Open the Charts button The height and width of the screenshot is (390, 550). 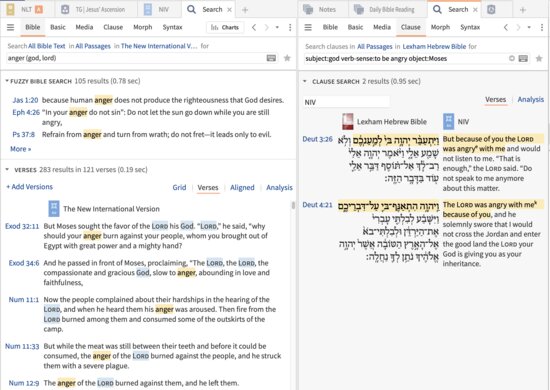(x=225, y=27)
